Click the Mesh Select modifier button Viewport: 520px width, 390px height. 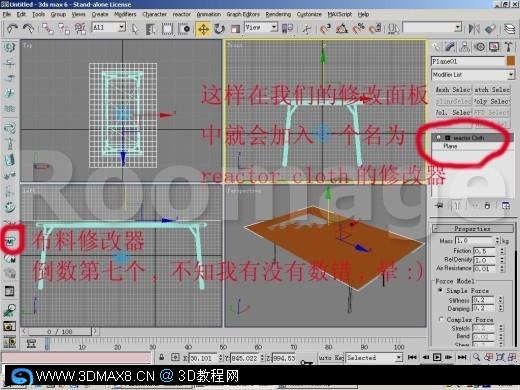coord(454,90)
